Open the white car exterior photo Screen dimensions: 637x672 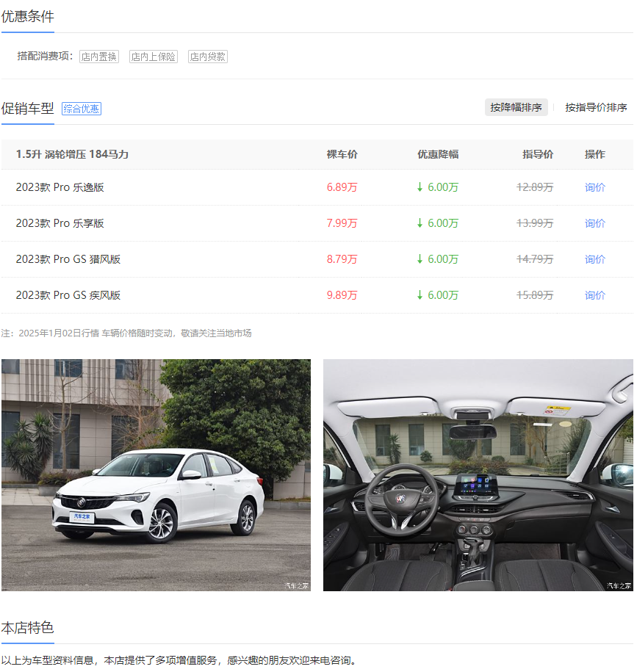coord(156,475)
